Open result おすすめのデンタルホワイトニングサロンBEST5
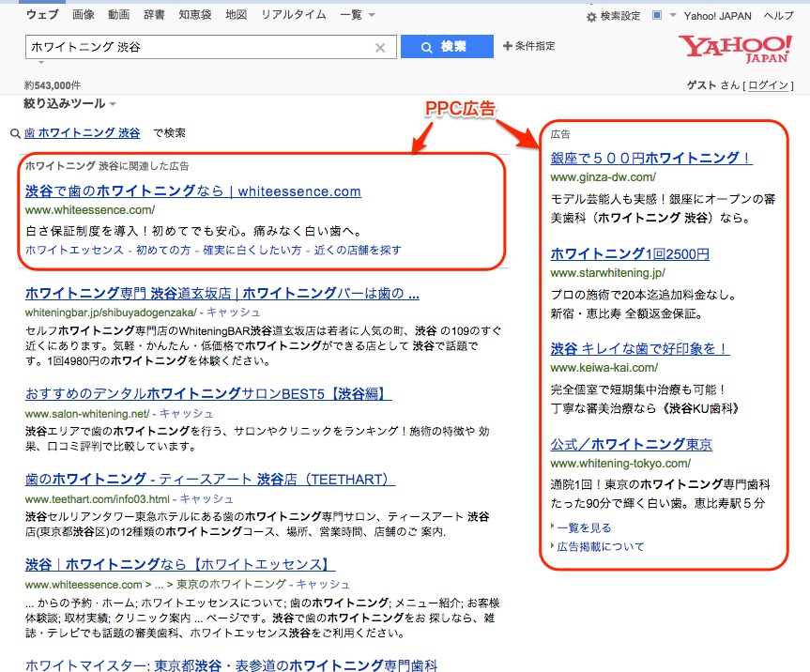 (208, 393)
